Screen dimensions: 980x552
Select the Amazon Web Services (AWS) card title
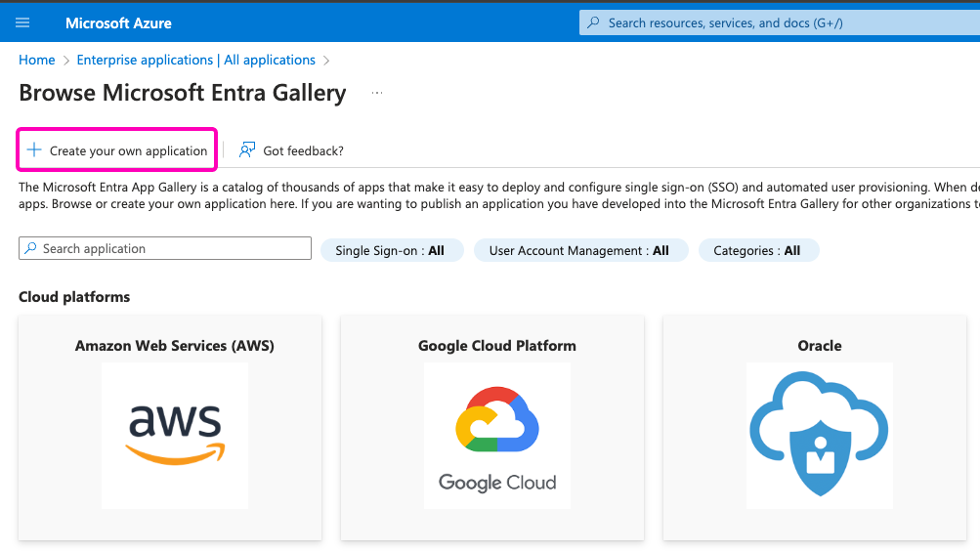[x=175, y=346]
